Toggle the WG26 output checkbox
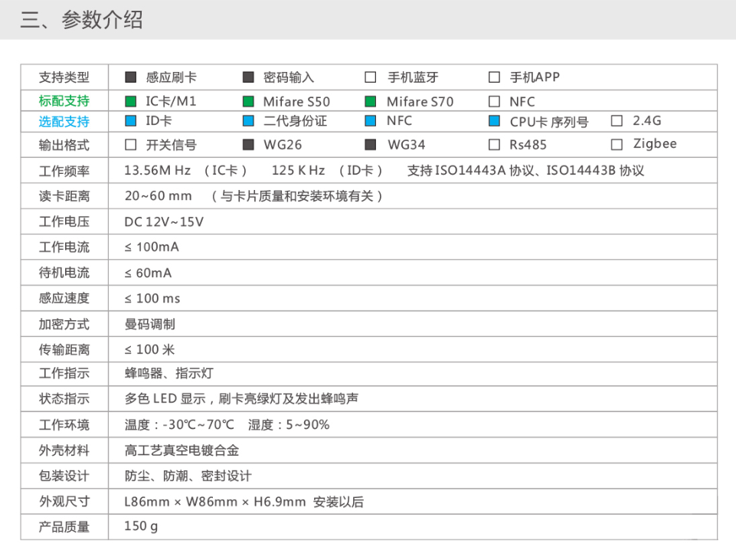Screen dimensions: 736x560 (x=248, y=145)
